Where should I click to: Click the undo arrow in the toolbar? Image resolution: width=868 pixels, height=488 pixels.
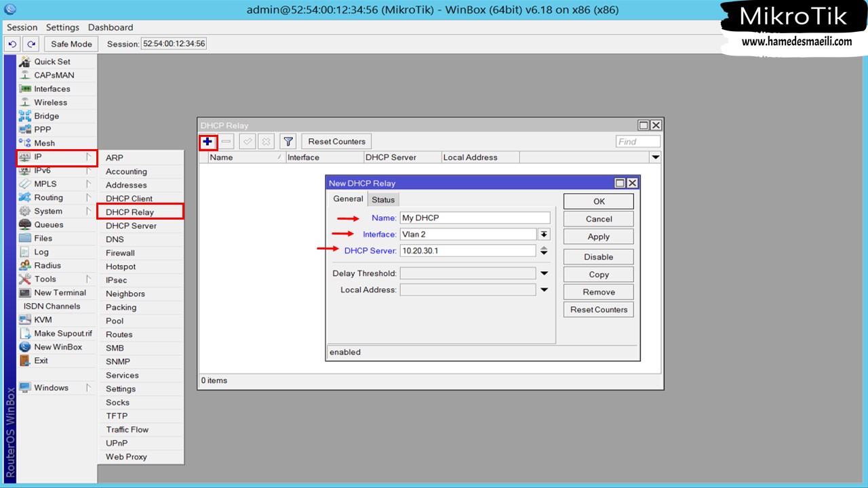(x=12, y=44)
